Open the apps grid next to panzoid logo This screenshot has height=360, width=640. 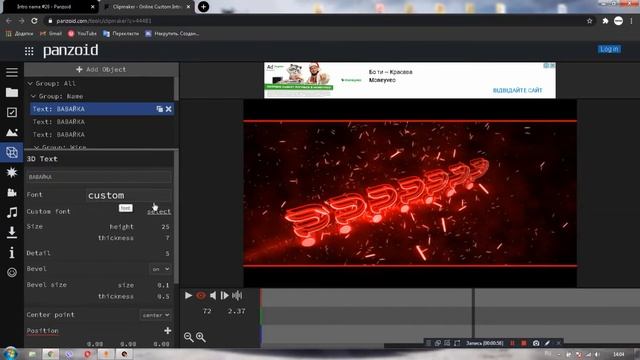point(29,51)
